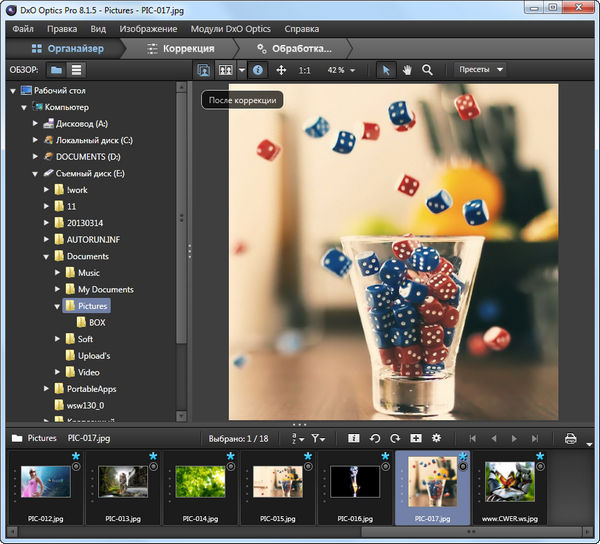
Task: Select the Music folder in tree
Action: tap(88, 273)
